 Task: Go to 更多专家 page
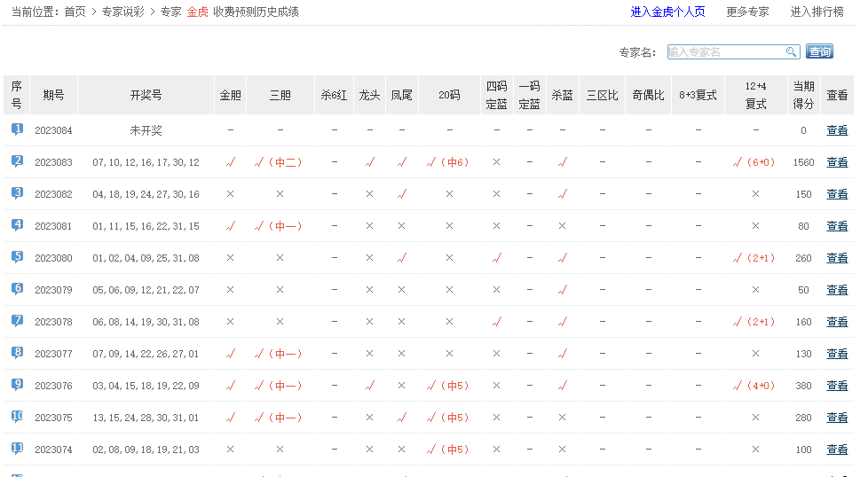click(x=747, y=12)
